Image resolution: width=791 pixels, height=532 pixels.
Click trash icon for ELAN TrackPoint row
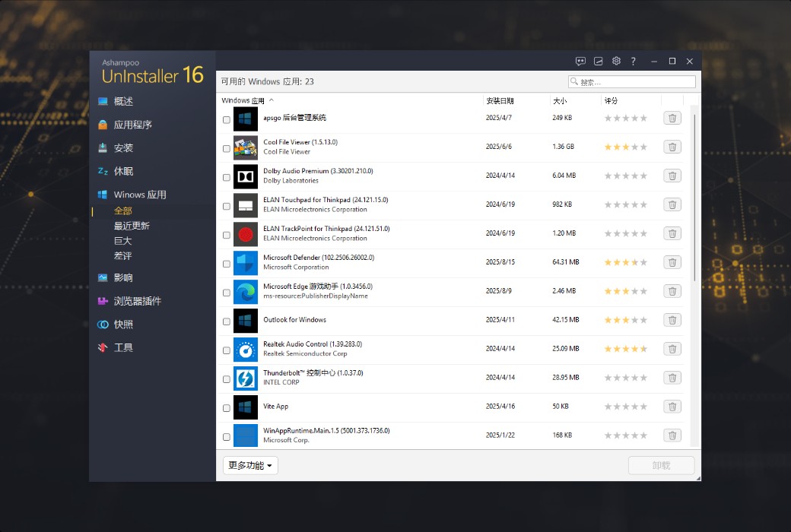point(672,233)
